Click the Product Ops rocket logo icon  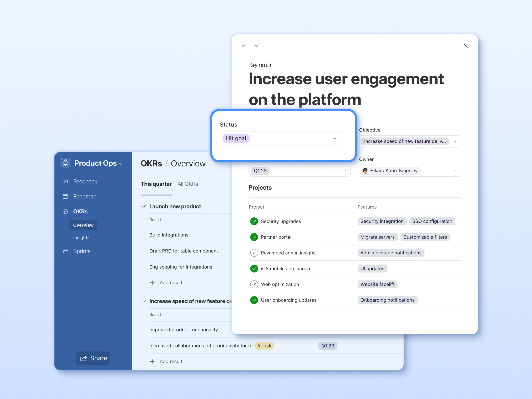click(65, 163)
